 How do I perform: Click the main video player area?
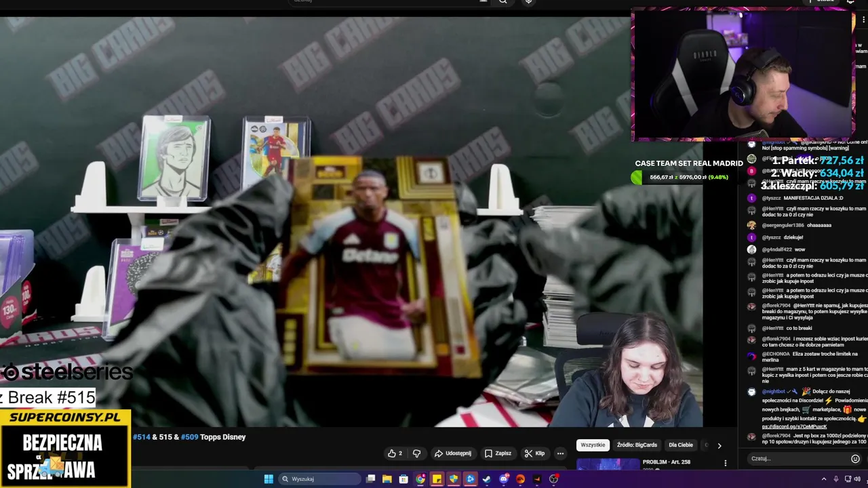pos(351,220)
